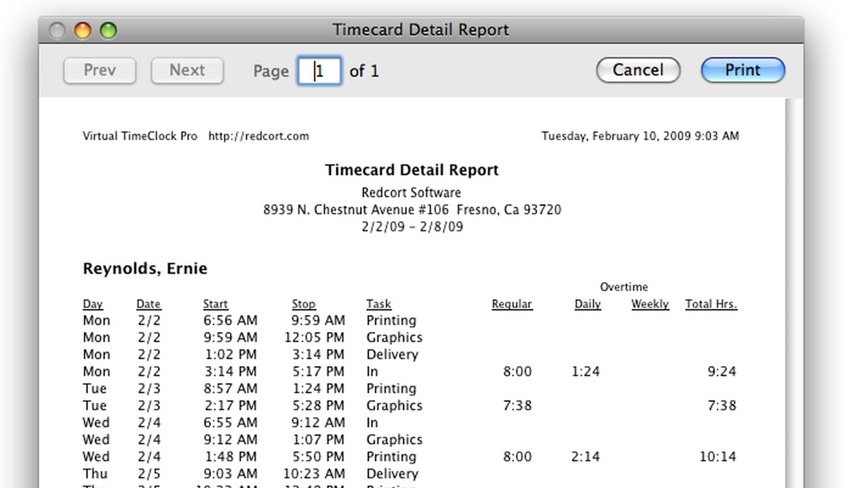The height and width of the screenshot is (488, 868).
Task: Click the daily overtime value '2:14'
Action: 586,457
